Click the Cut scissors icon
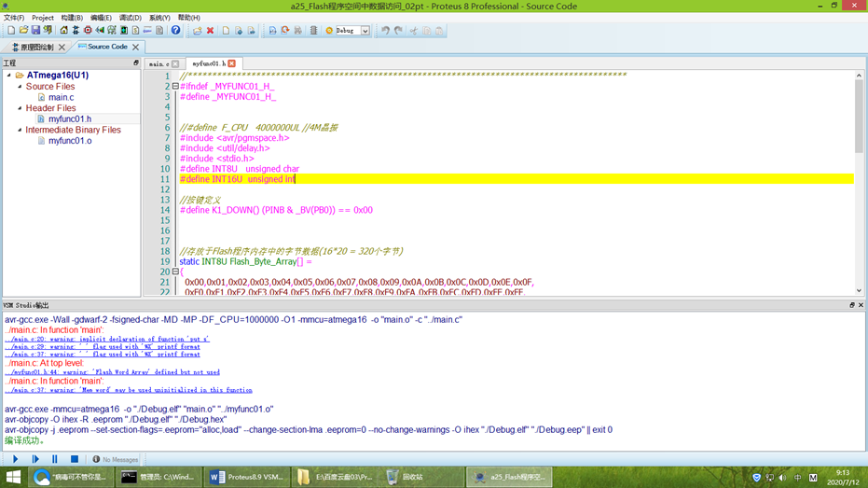 (x=414, y=31)
